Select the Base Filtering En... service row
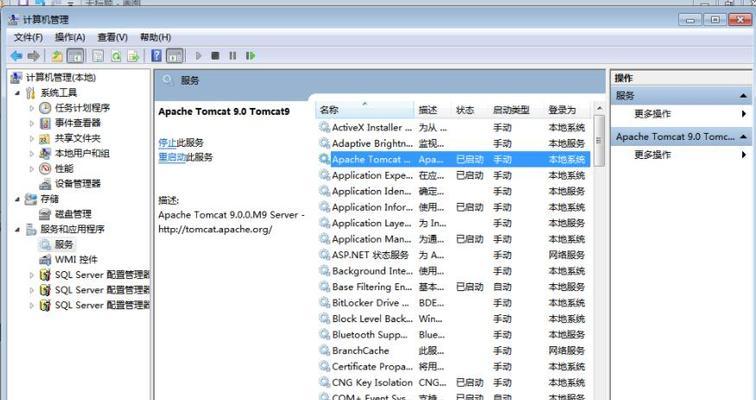 [x=454, y=287]
